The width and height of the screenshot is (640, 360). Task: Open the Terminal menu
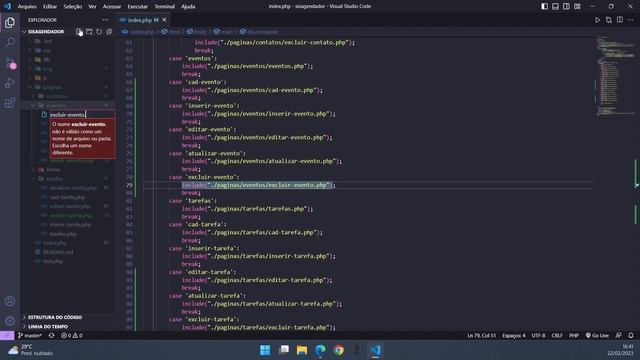(164, 6)
